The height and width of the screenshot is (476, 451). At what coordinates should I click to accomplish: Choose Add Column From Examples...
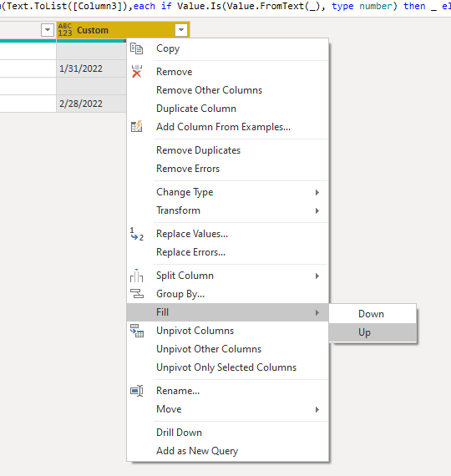click(227, 127)
